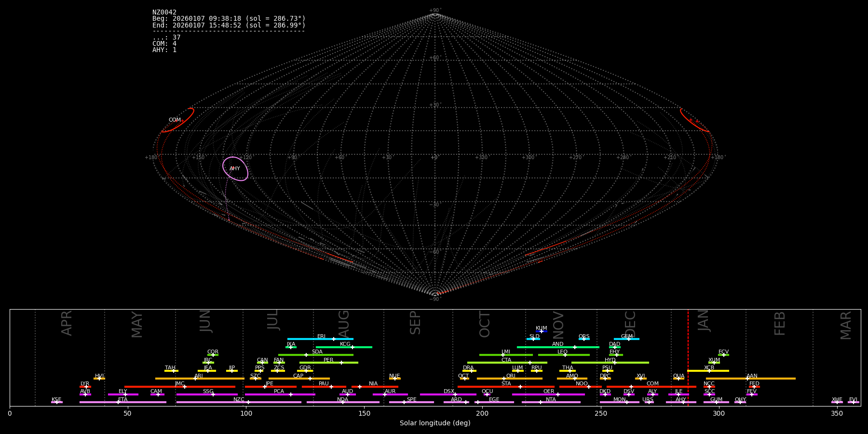Click the JAN month label in the timeline

(704, 321)
